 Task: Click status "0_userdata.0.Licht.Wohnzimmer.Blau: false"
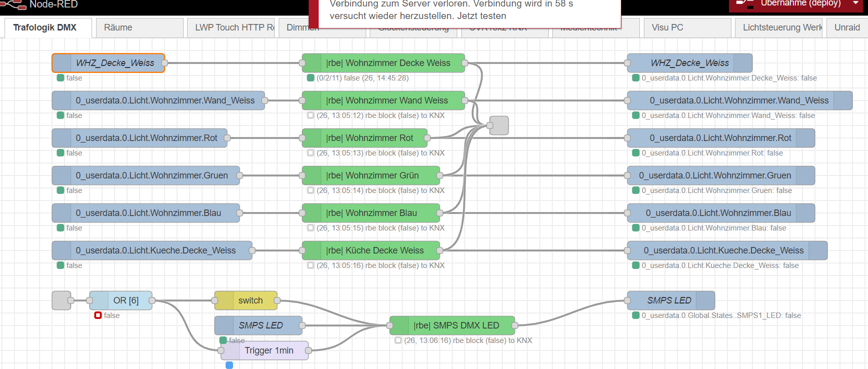714,228
